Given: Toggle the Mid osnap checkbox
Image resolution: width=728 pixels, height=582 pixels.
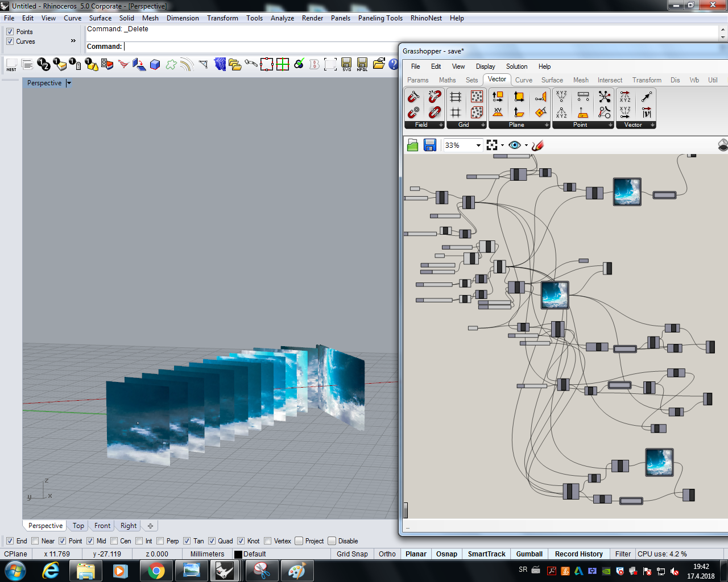Looking at the screenshot, I should tap(90, 541).
